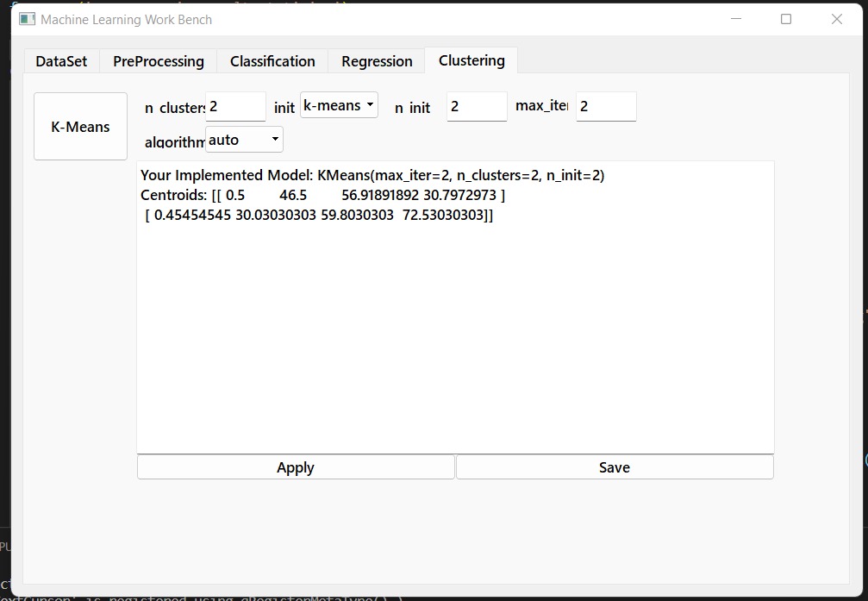Screen dimensions: 868x601
Task: Click the Centroids line in the output
Action: [x=322, y=195]
